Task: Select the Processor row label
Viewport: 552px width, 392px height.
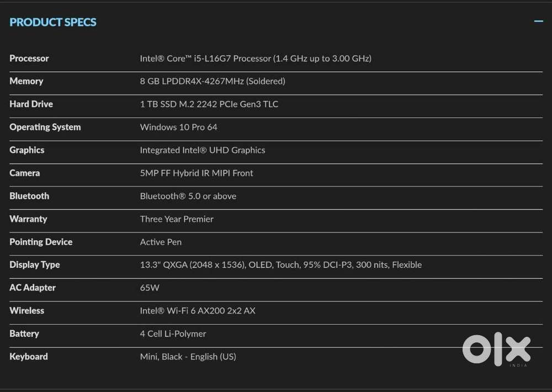Action: (x=29, y=59)
